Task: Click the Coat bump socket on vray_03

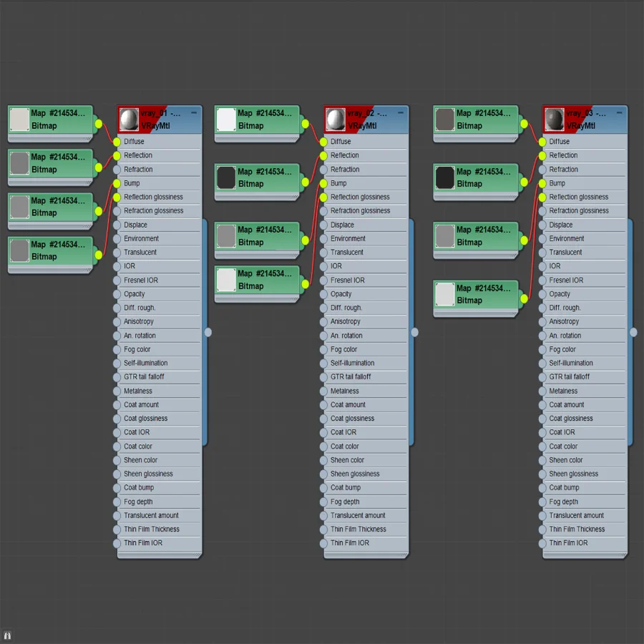Action: (542, 488)
